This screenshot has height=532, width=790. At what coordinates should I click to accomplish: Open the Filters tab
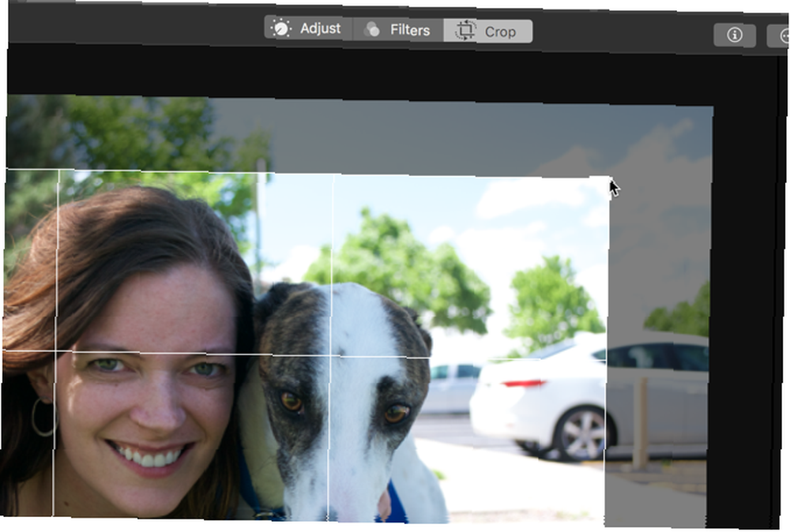click(x=398, y=30)
